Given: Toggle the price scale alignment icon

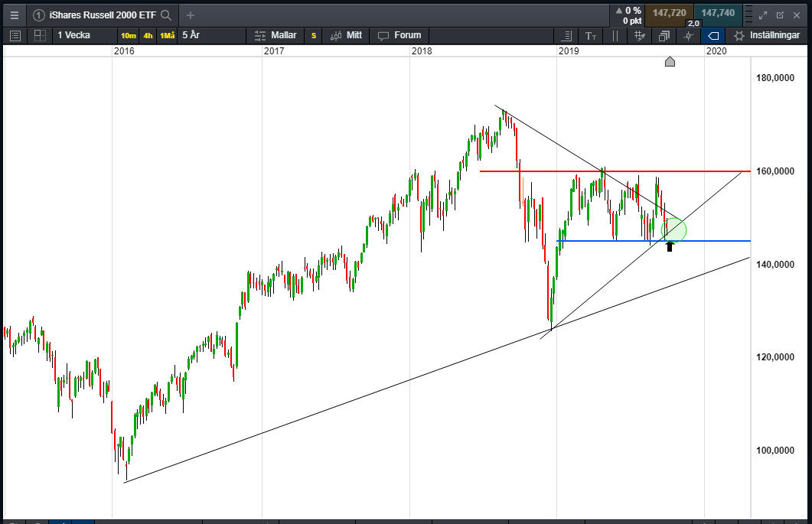Looking at the screenshot, I should click(566, 35).
